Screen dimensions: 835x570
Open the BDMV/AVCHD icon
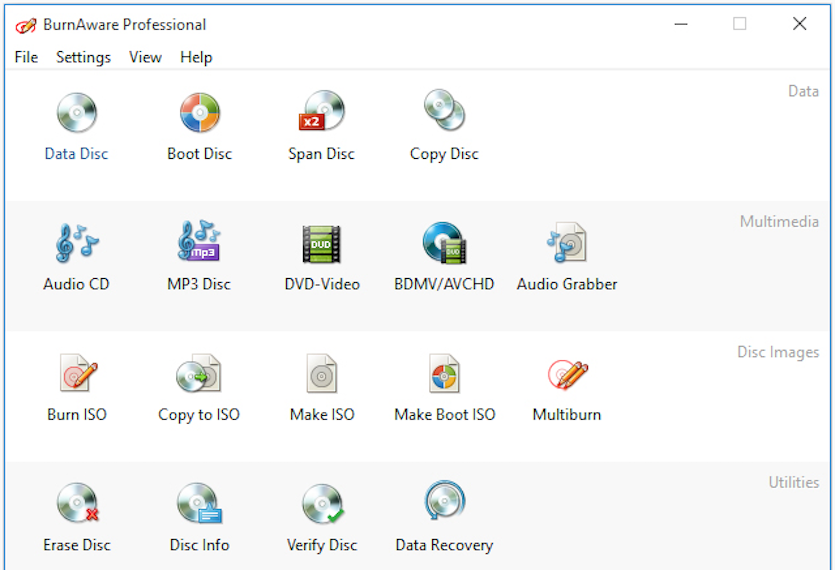point(444,243)
